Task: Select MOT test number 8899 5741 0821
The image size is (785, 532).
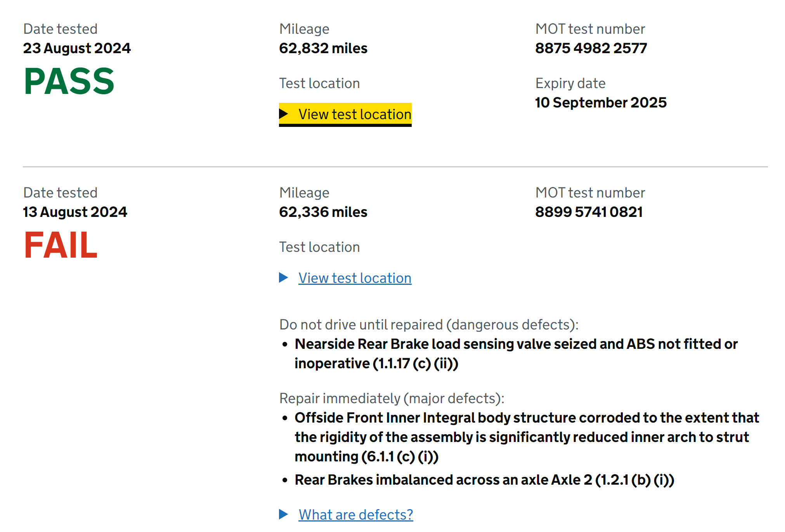Action: click(x=589, y=212)
